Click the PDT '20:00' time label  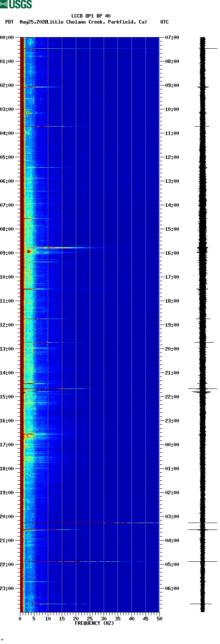tap(7, 517)
